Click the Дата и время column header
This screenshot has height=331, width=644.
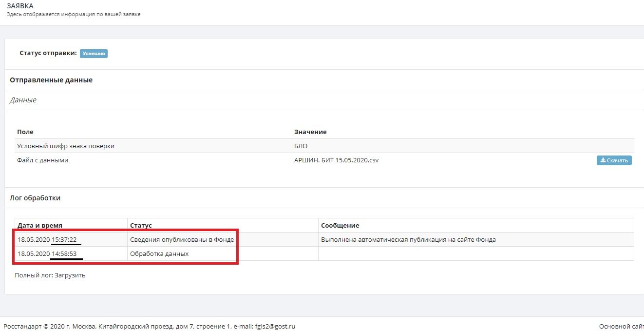pyautogui.click(x=40, y=225)
